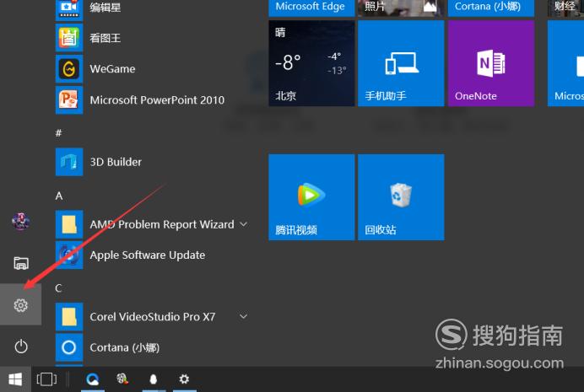
Task: Open the 北京 weather tile
Action: point(311,63)
